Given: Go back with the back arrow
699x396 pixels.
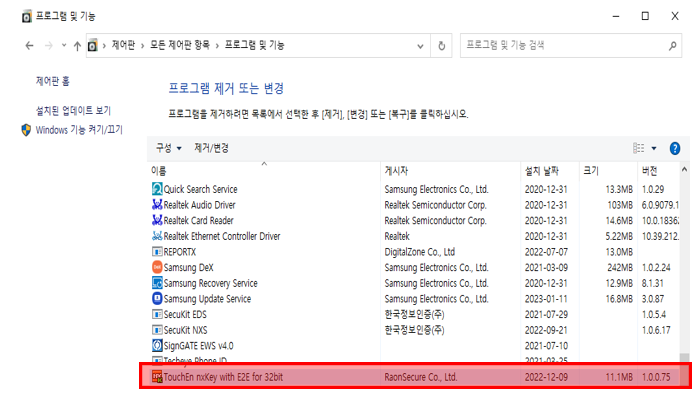Looking at the screenshot, I should click(29, 45).
